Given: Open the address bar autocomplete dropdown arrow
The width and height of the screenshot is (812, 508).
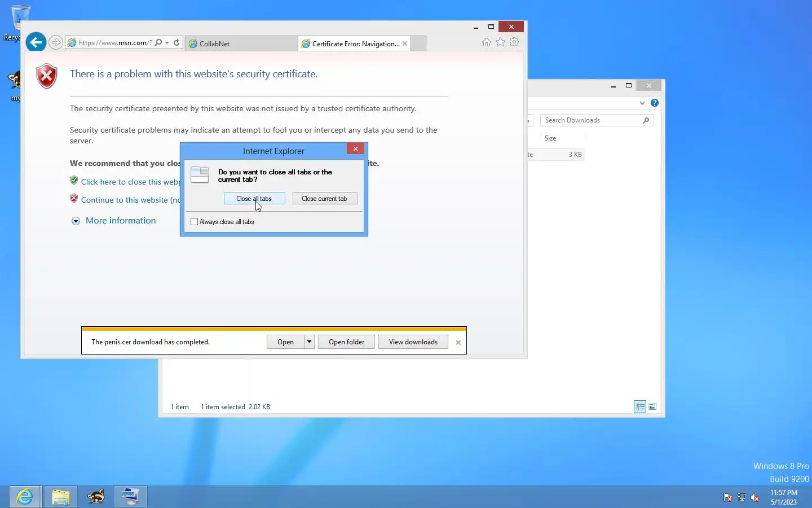Looking at the screenshot, I should tap(167, 42).
